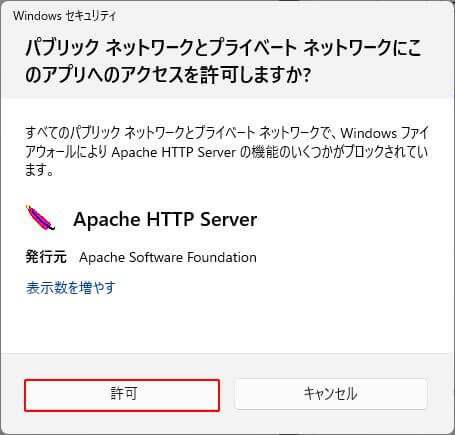This screenshot has height=435, width=455.
Task: Select the large Apache HTTP Server app name
Action: click(x=165, y=219)
